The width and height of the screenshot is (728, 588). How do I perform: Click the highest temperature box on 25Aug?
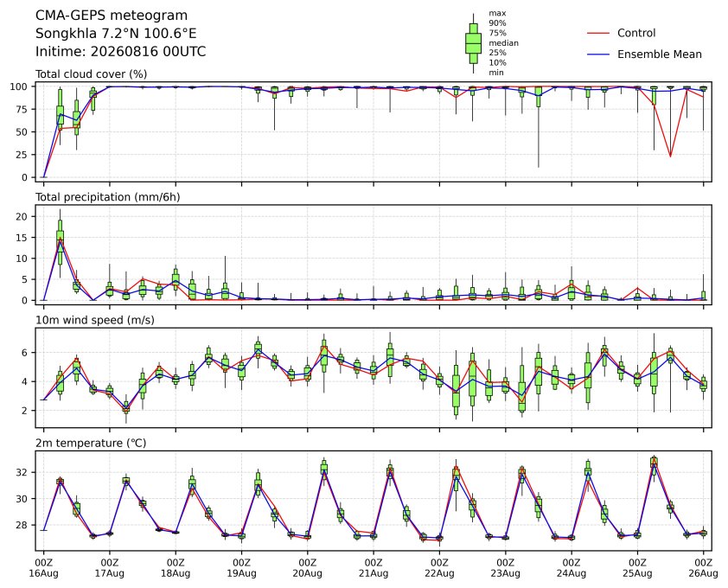point(655,463)
